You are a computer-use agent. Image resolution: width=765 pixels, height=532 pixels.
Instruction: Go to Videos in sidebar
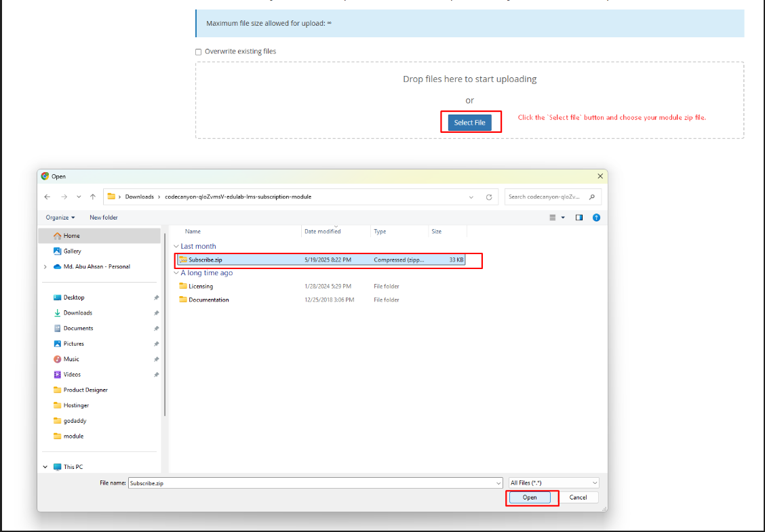72,375
